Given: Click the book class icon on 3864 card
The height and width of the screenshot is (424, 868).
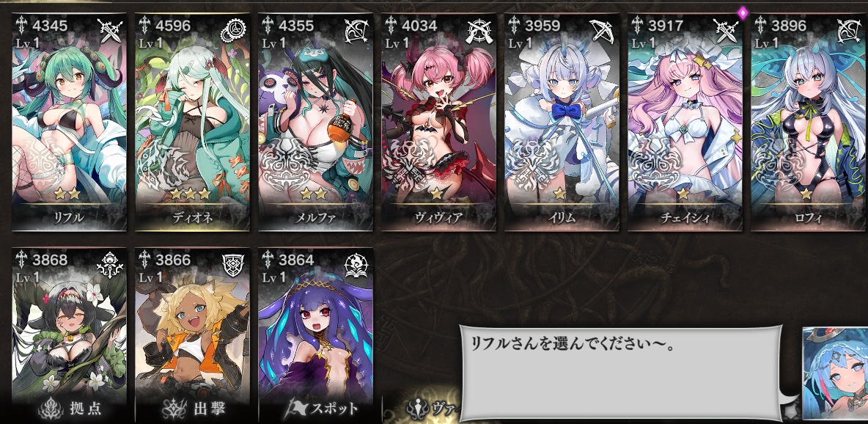Looking at the screenshot, I should tap(356, 266).
